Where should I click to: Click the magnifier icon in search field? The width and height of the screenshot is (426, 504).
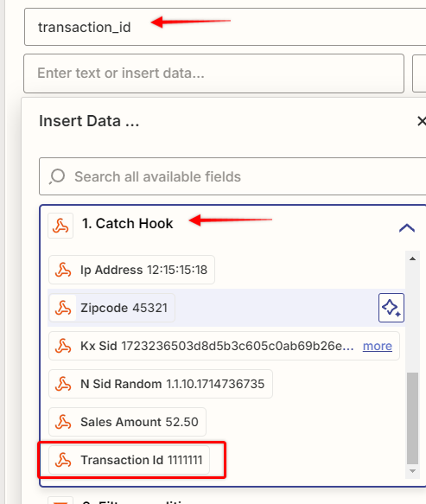click(57, 176)
